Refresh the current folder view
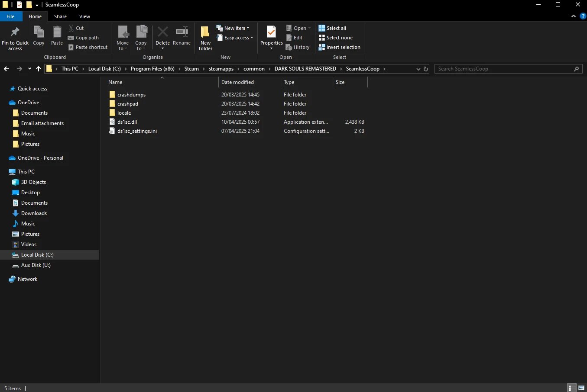Screen dimensions: 587x392 (426, 69)
